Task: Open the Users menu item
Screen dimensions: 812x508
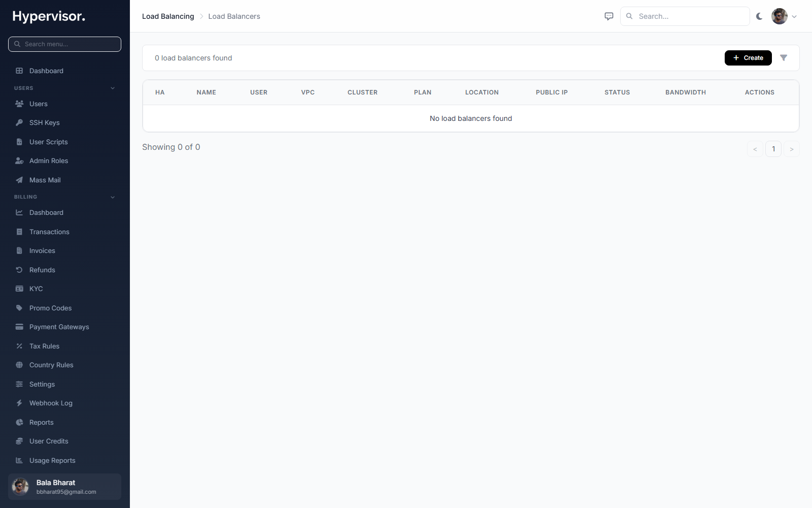Action: click(x=65, y=104)
